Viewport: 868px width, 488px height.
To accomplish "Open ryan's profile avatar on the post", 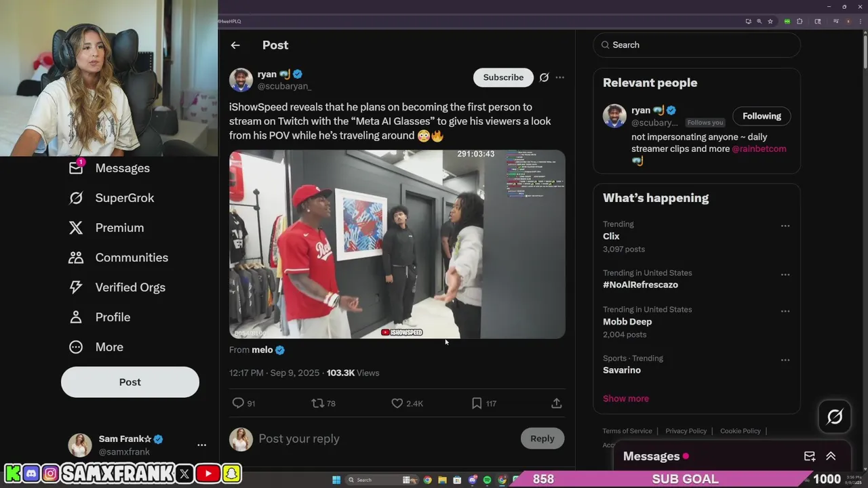I will tap(241, 80).
